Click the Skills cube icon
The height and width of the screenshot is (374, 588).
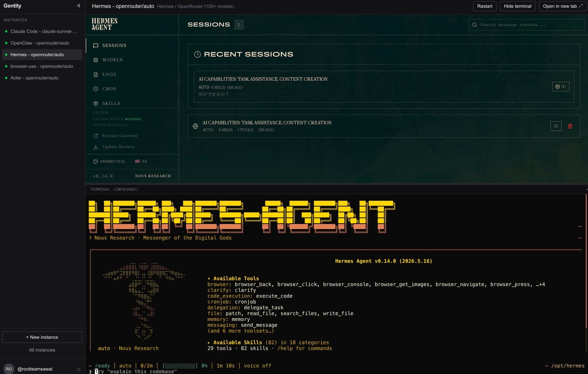(x=96, y=104)
